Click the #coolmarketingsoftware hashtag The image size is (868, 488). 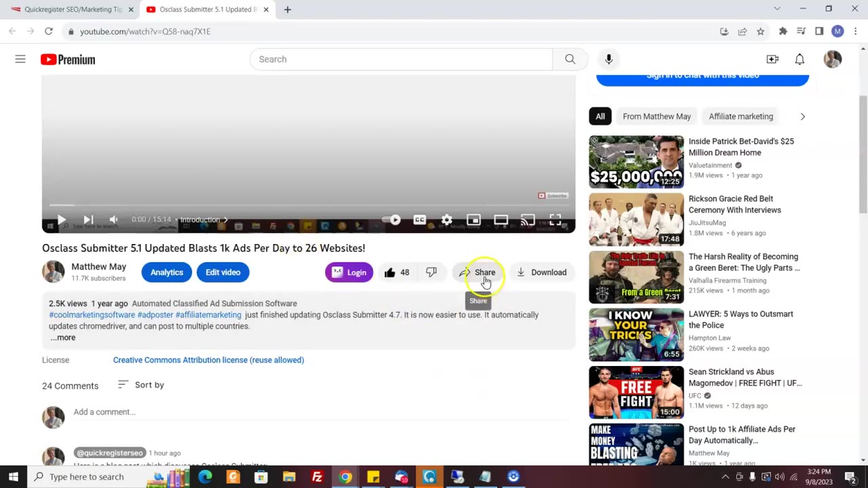point(92,315)
